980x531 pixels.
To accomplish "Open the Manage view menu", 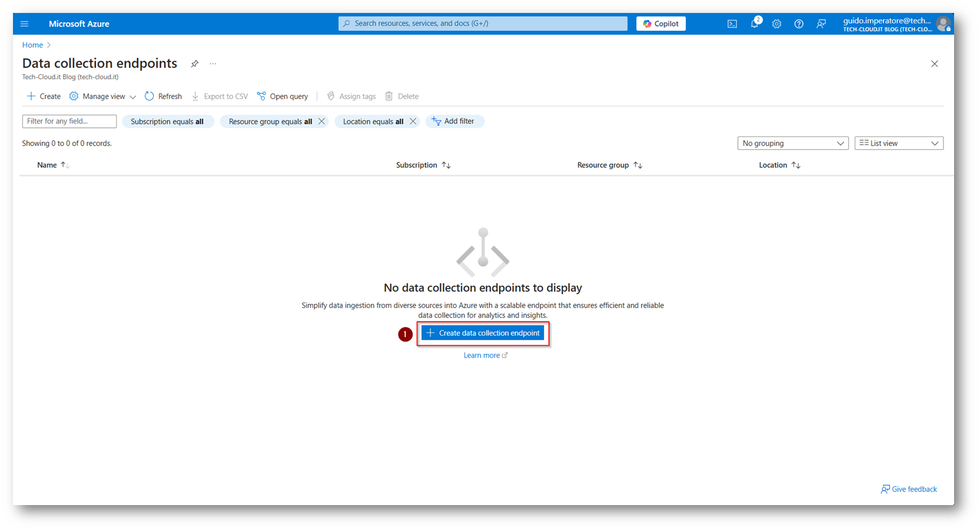I will click(103, 96).
